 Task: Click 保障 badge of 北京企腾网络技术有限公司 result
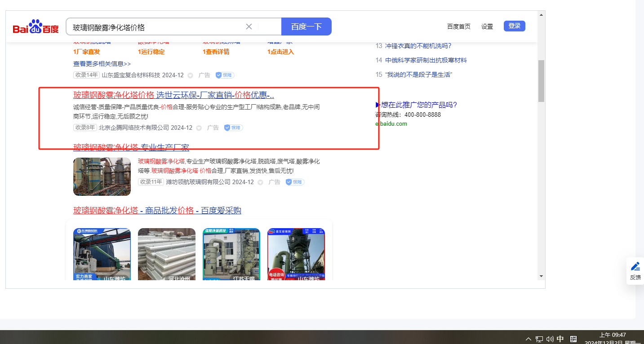[233, 128]
